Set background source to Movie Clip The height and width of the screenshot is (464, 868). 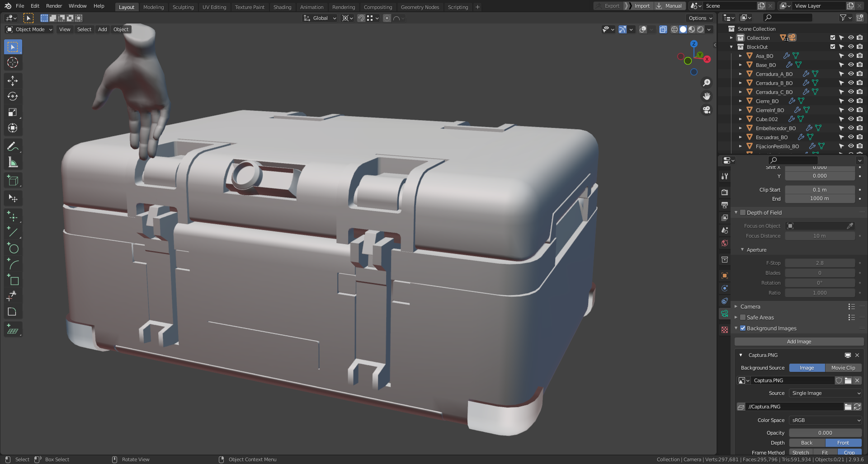pyautogui.click(x=843, y=368)
